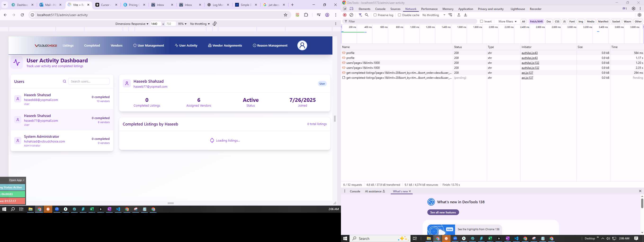
Task: Switch to the Sources panel
Action: (395, 9)
